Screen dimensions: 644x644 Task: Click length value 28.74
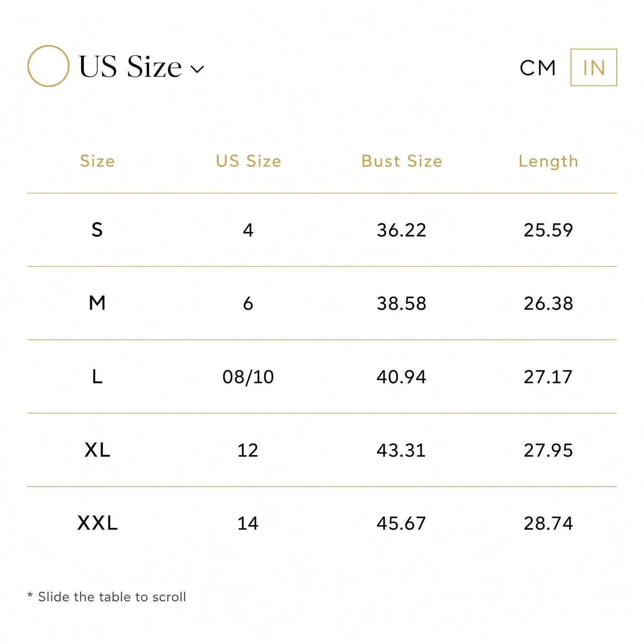(548, 523)
